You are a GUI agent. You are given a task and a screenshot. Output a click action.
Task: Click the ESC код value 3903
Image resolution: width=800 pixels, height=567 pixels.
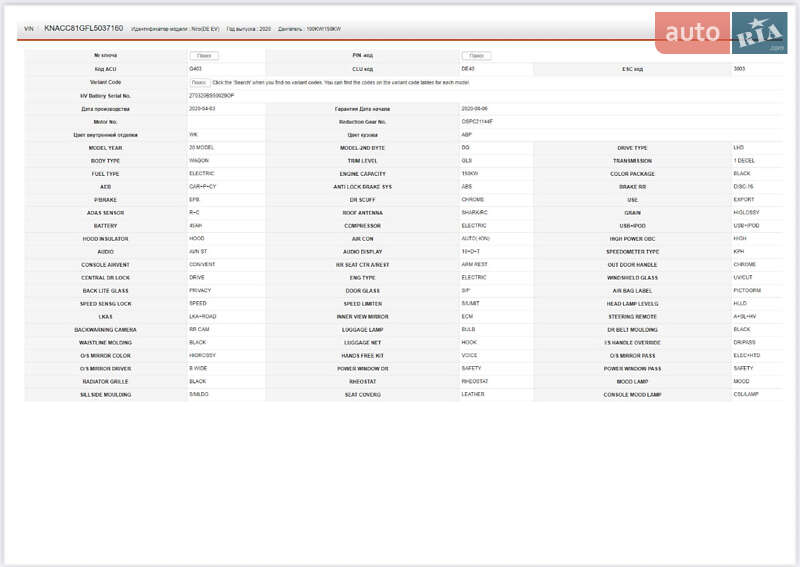(x=739, y=69)
